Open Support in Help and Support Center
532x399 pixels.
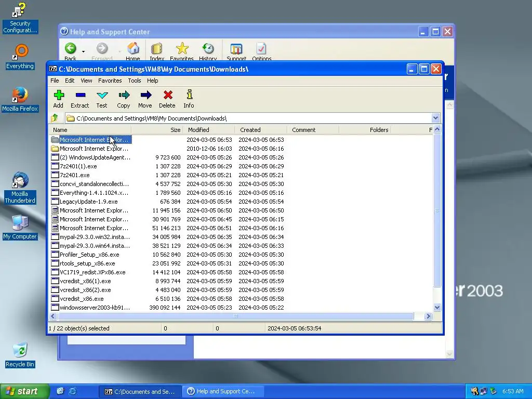236,51
